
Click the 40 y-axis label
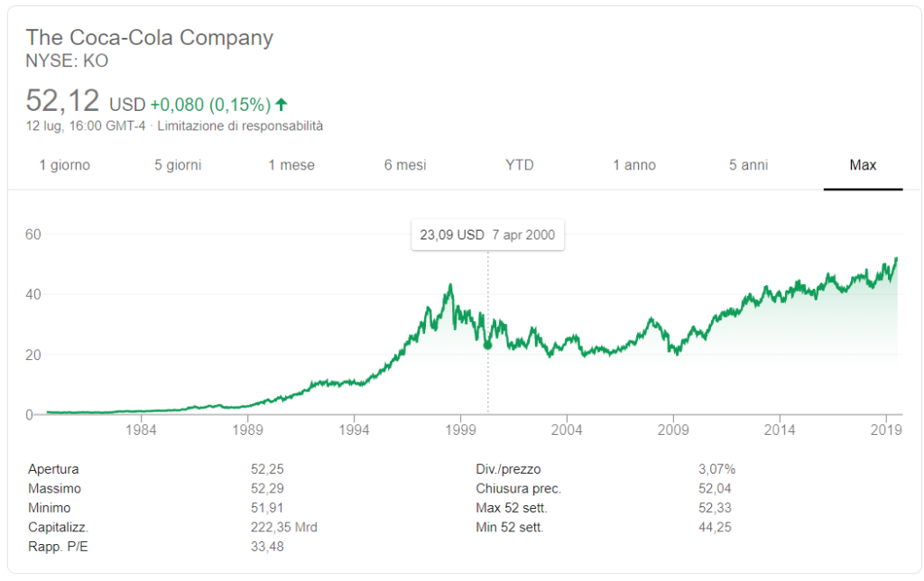click(x=33, y=295)
